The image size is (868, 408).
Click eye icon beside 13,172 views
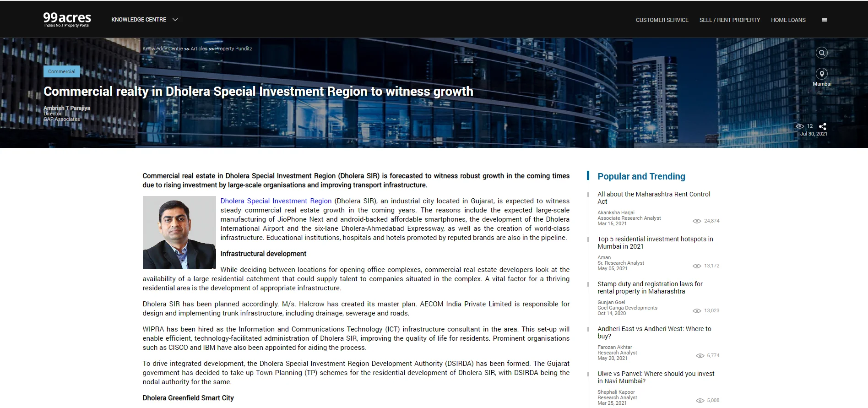click(x=697, y=266)
